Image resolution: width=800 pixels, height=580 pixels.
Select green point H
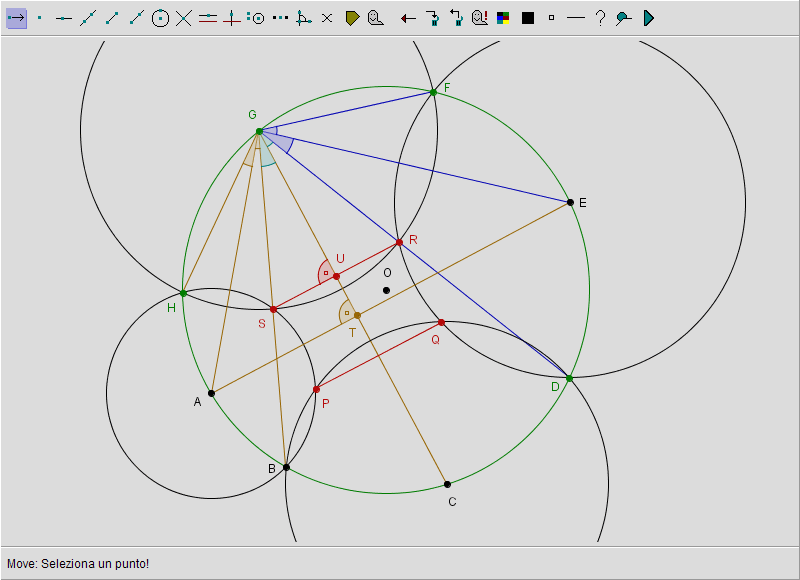(x=183, y=293)
